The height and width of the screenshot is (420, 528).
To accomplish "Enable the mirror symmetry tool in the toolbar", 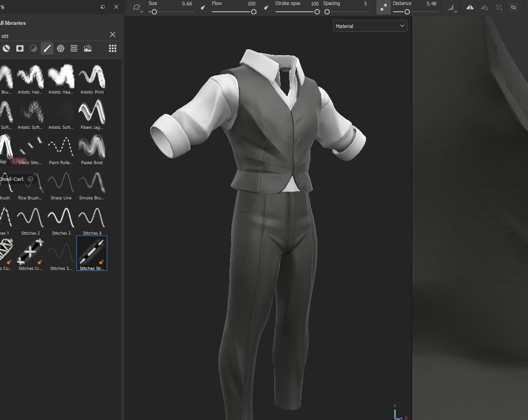I will (x=470, y=7).
